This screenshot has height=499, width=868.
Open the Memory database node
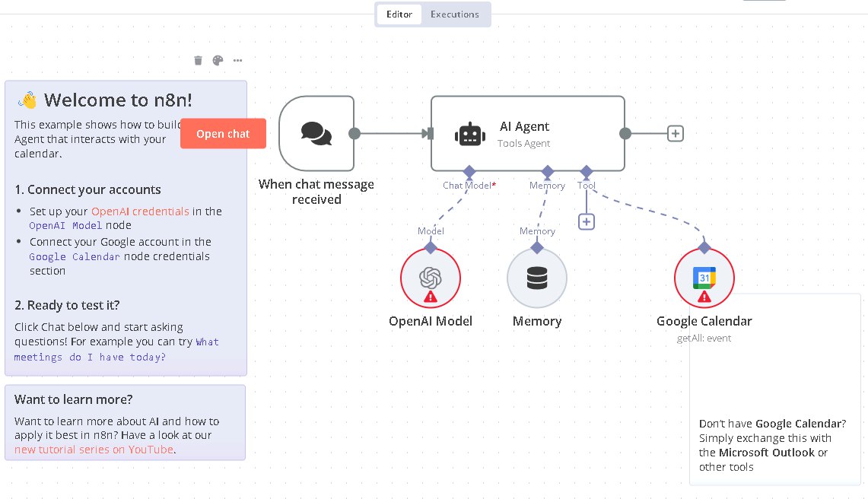tap(537, 278)
